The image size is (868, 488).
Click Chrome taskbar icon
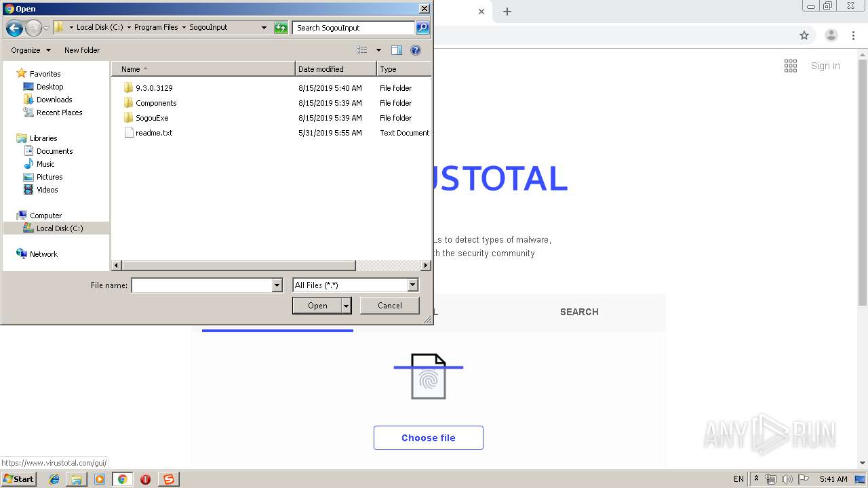click(123, 479)
